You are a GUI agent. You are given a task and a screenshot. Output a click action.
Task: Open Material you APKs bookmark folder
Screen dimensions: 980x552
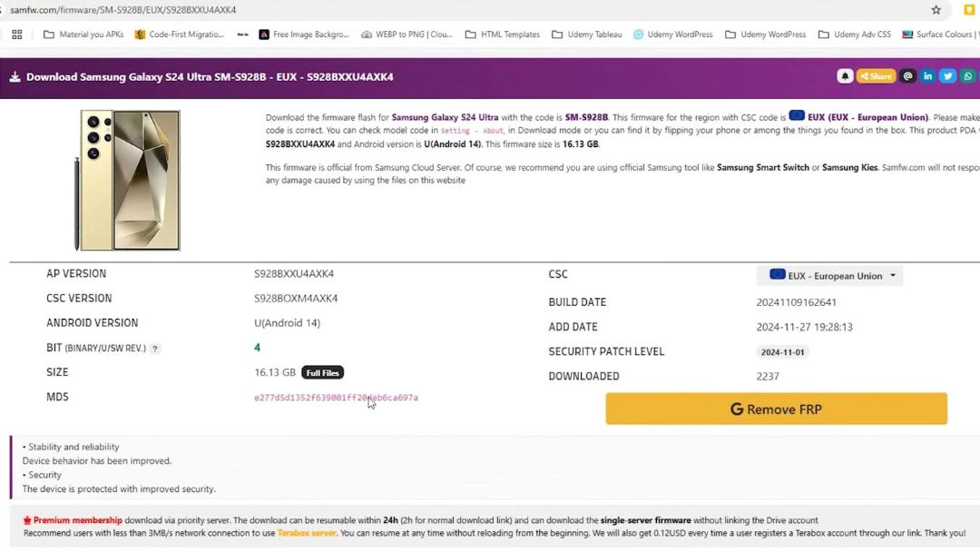[x=83, y=34]
